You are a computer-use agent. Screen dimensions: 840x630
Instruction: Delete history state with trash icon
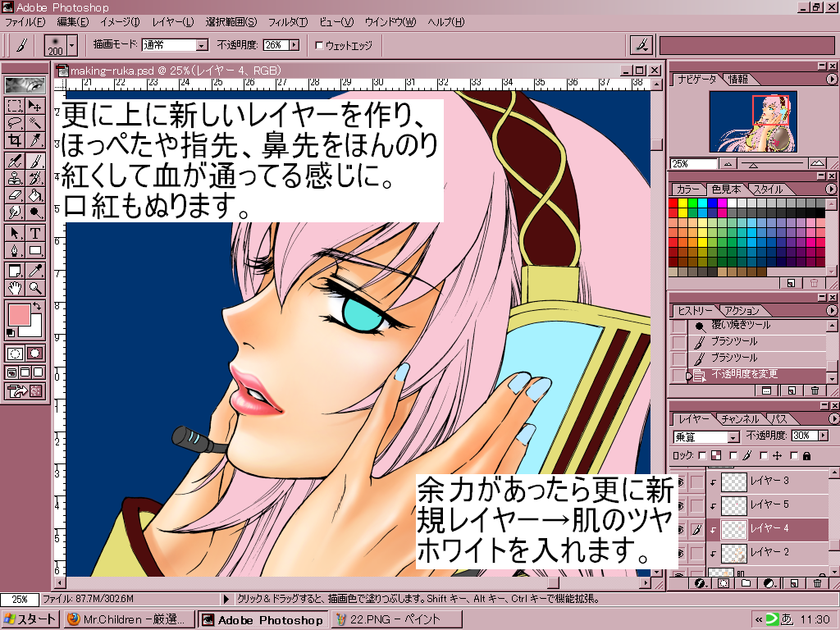(x=815, y=390)
